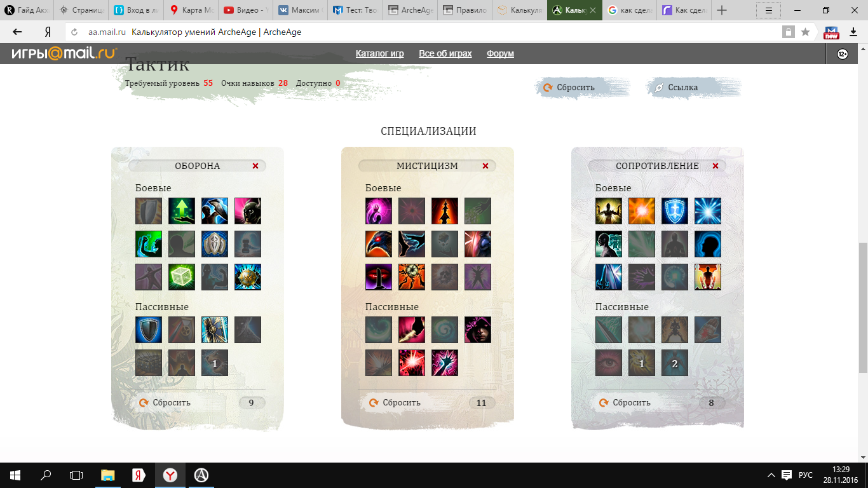
Task: Open the Каталог игр menu link
Action: coord(380,53)
